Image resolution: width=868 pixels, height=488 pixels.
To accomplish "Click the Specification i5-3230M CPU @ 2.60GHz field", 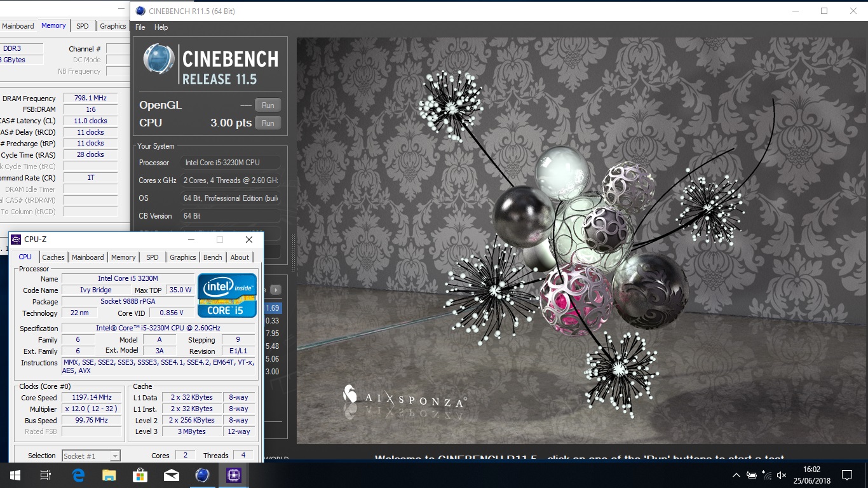I will pyautogui.click(x=158, y=328).
